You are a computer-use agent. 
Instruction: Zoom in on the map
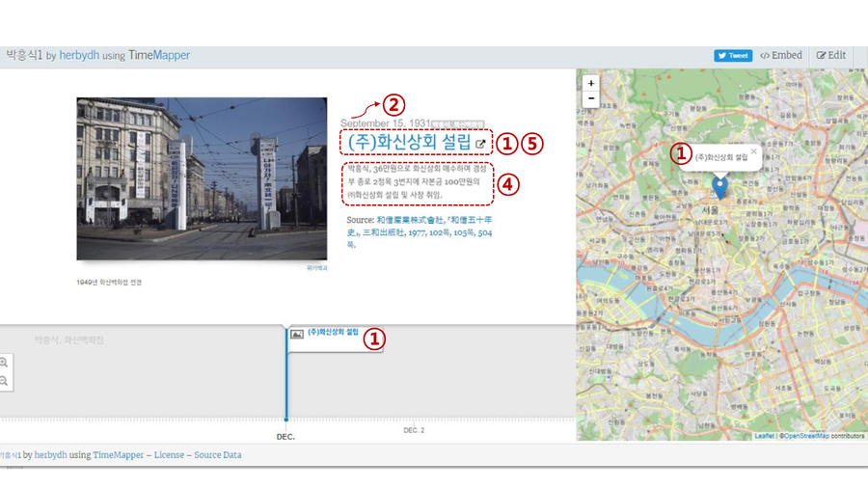click(x=590, y=83)
